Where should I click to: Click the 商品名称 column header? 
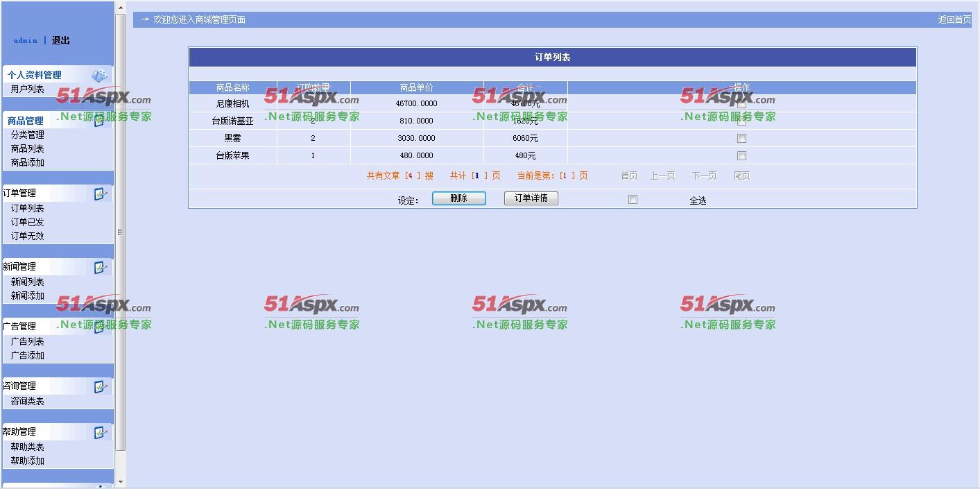click(233, 87)
